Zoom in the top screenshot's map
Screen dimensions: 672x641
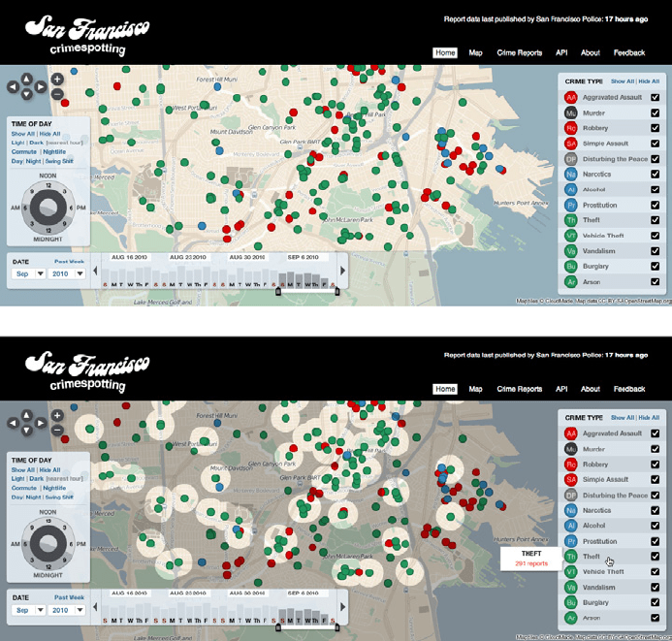point(57,80)
